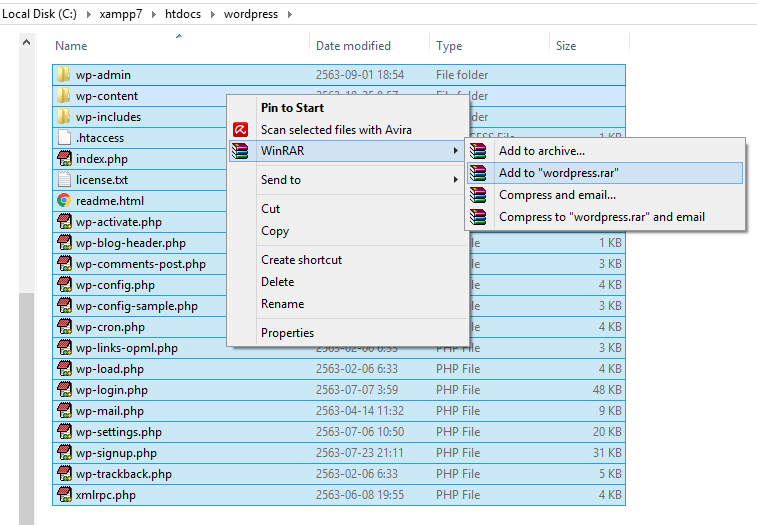Screen dimensions: 757x525
Task: Go to Local Disk (C:) breadcrumb
Action: [x=40, y=14]
